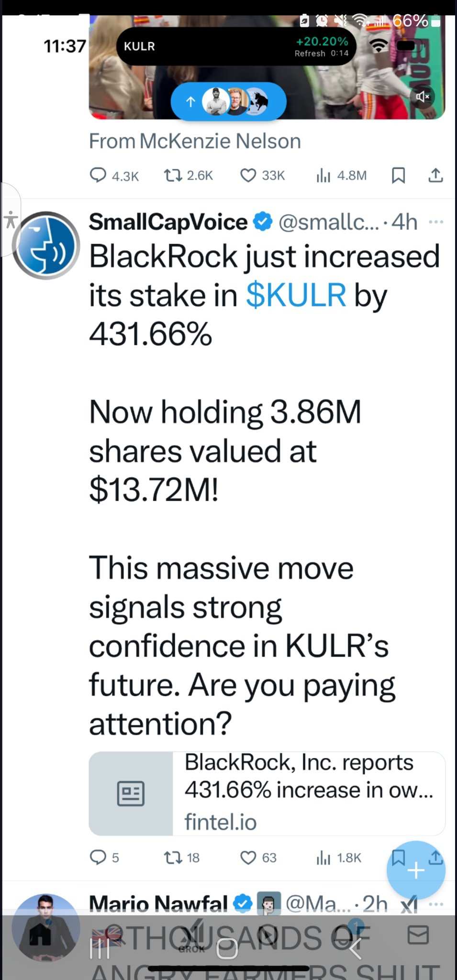Image resolution: width=457 pixels, height=980 pixels.
Task: Open comments on the 4.3K replies post
Action: coord(114,176)
